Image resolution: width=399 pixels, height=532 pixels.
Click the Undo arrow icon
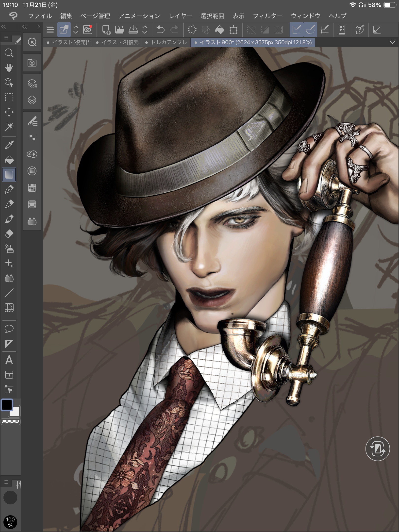click(161, 30)
